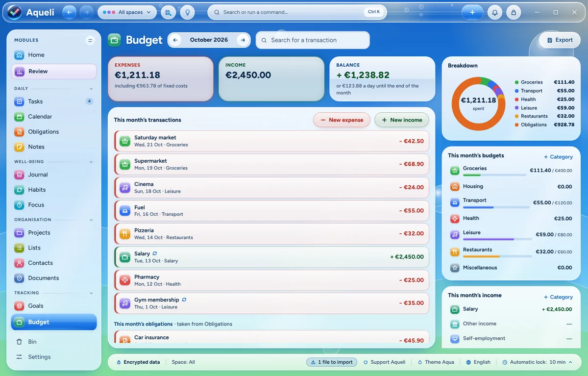Open Habits in the sidebar

(54, 190)
